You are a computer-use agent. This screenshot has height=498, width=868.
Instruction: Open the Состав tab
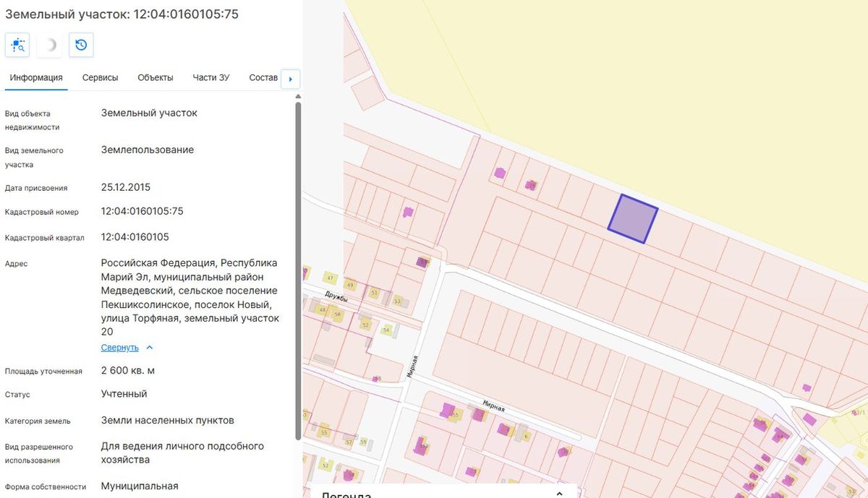point(263,77)
